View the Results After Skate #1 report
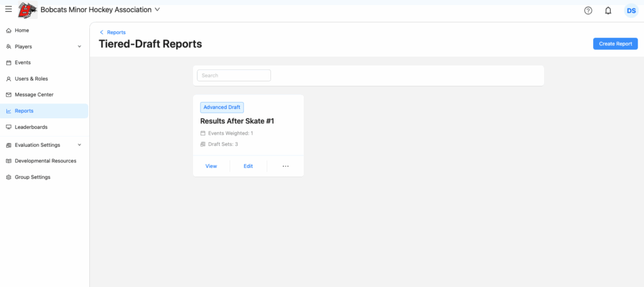644x287 pixels. 211,166
